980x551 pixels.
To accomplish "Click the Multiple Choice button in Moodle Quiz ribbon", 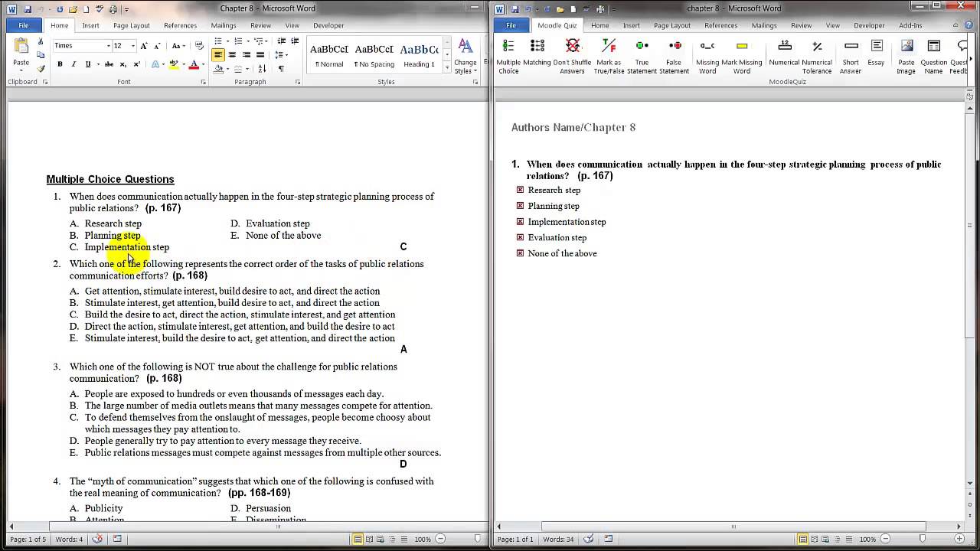I will pyautogui.click(x=508, y=57).
